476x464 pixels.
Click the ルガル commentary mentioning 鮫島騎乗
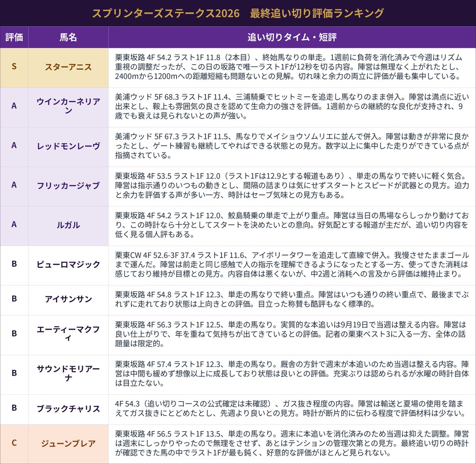292,225
